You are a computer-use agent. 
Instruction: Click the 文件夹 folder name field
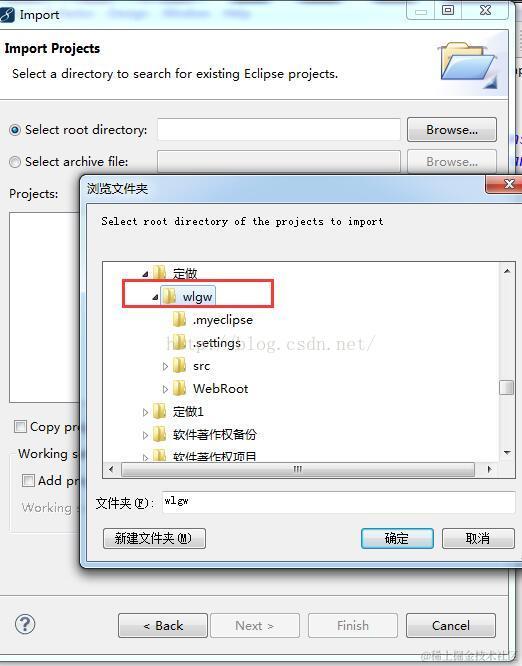tap(338, 502)
